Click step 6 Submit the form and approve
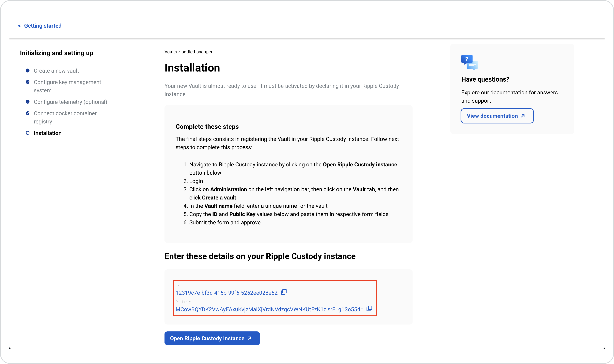Screen dimensions: 614x364 click(x=225, y=222)
